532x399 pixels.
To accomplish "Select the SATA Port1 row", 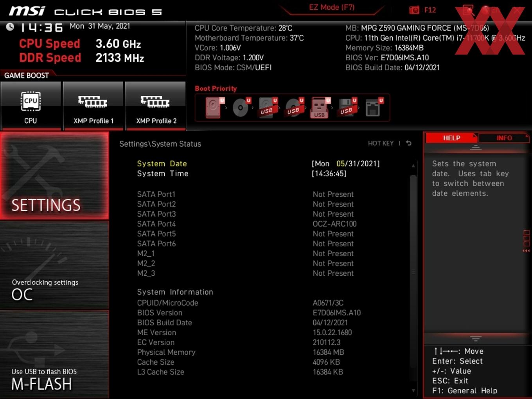I will (245, 194).
